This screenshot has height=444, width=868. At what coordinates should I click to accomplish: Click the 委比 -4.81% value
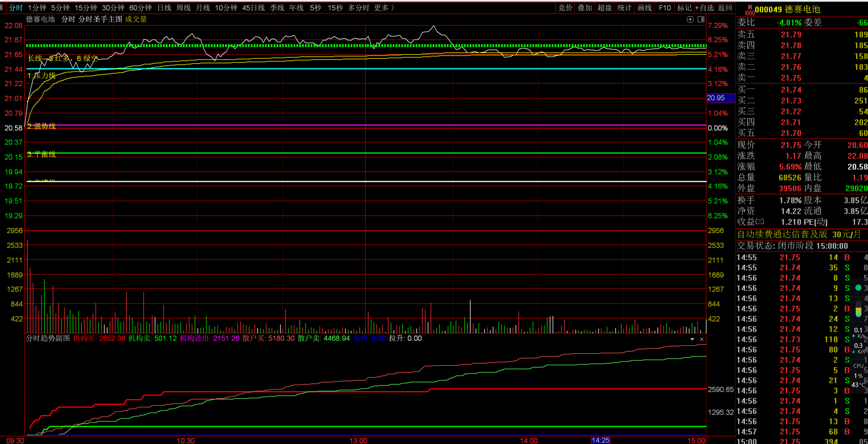(x=789, y=23)
